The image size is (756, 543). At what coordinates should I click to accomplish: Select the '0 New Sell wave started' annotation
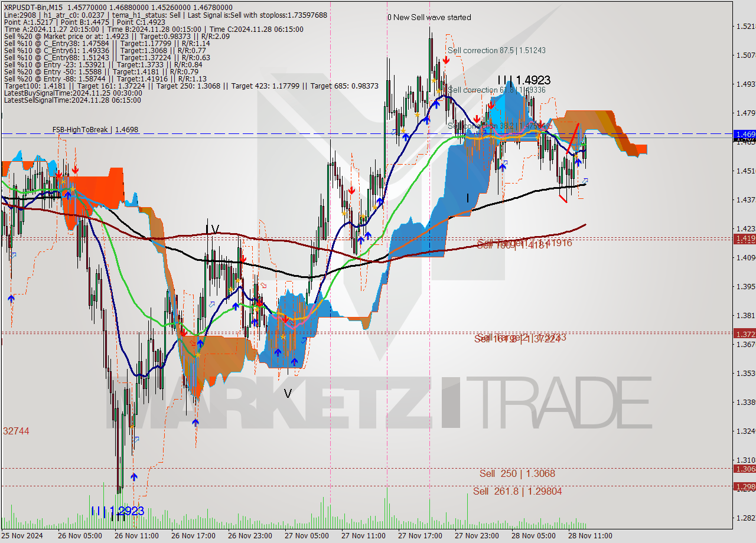coord(429,17)
